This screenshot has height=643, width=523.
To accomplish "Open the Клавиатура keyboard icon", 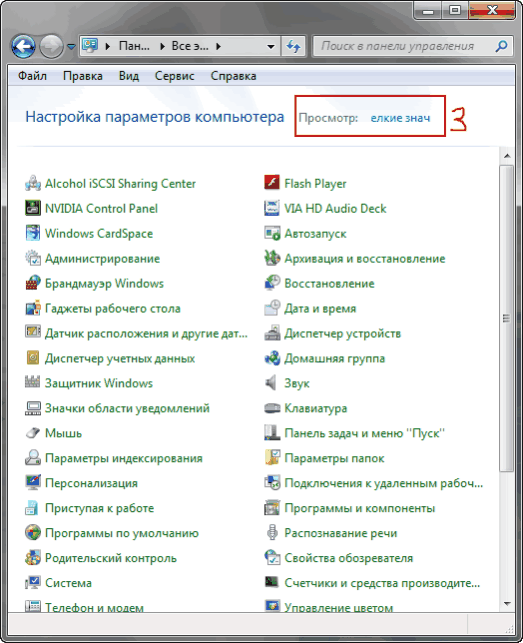I will tap(272, 408).
